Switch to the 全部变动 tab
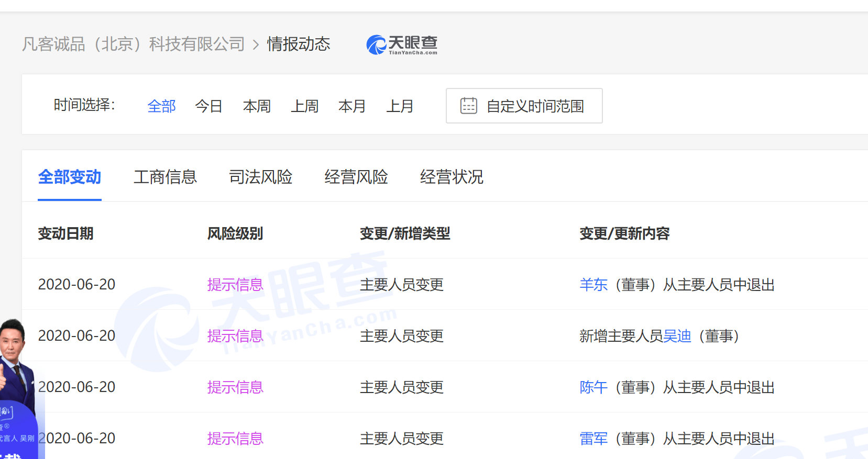Image resolution: width=868 pixels, height=459 pixels. click(x=70, y=177)
